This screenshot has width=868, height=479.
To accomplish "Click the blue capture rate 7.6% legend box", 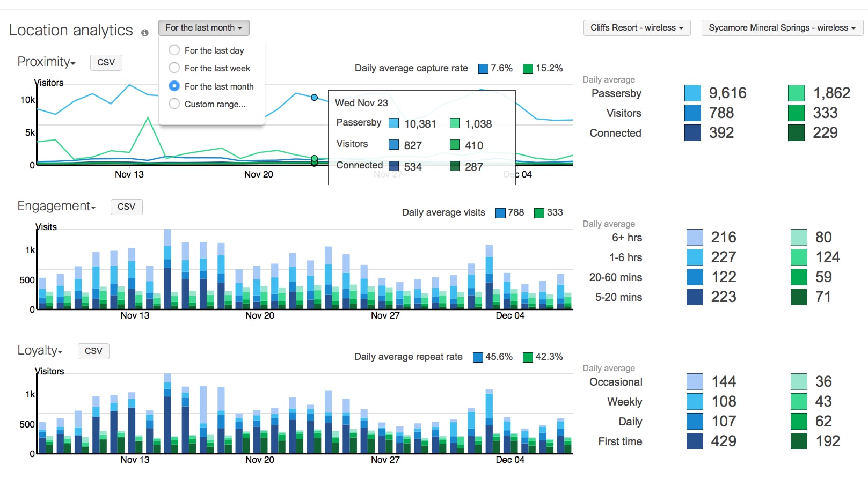I will pyautogui.click(x=483, y=69).
